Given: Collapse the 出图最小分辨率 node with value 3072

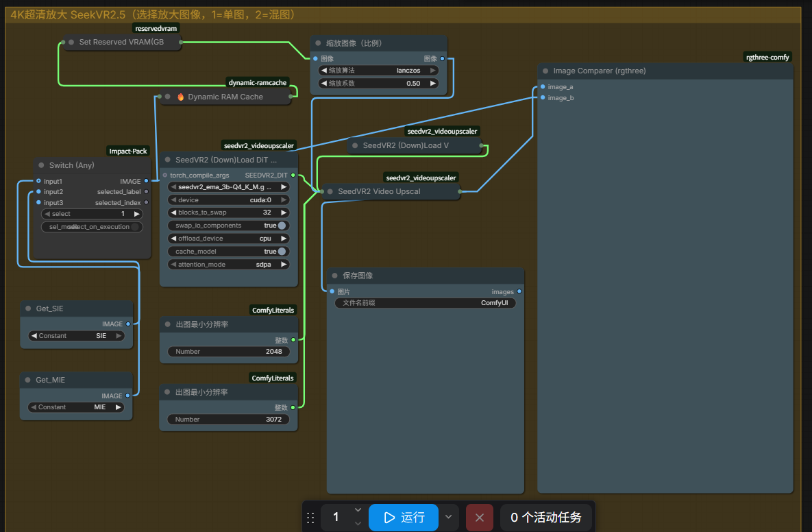Looking at the screenshot, I should (167, 392).
